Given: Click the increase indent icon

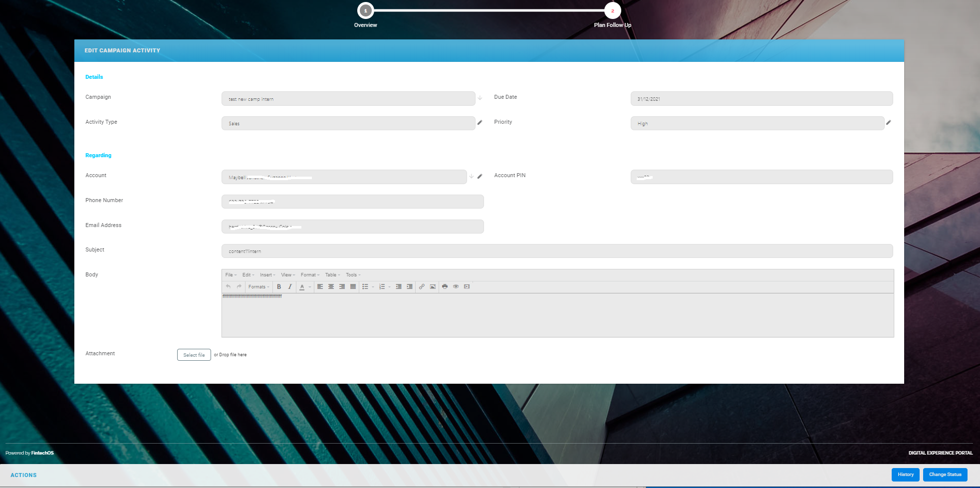Looking at the screenshot, I should tap(410, 287).
